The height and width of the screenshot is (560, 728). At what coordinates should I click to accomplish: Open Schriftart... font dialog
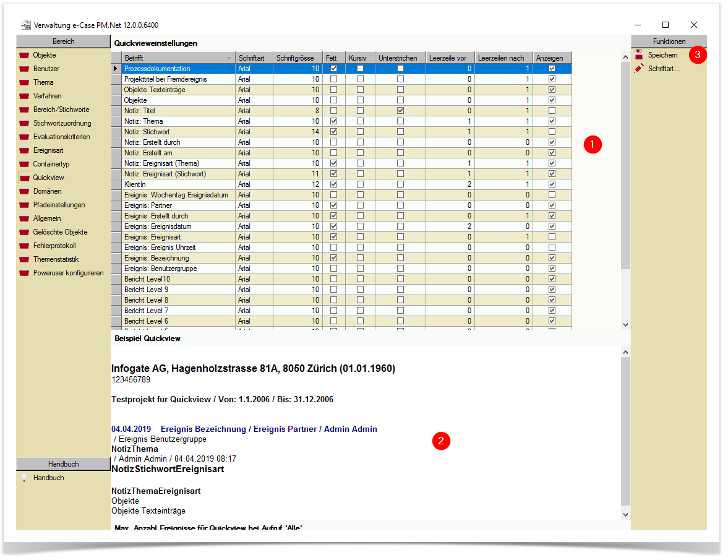[664, 69]
